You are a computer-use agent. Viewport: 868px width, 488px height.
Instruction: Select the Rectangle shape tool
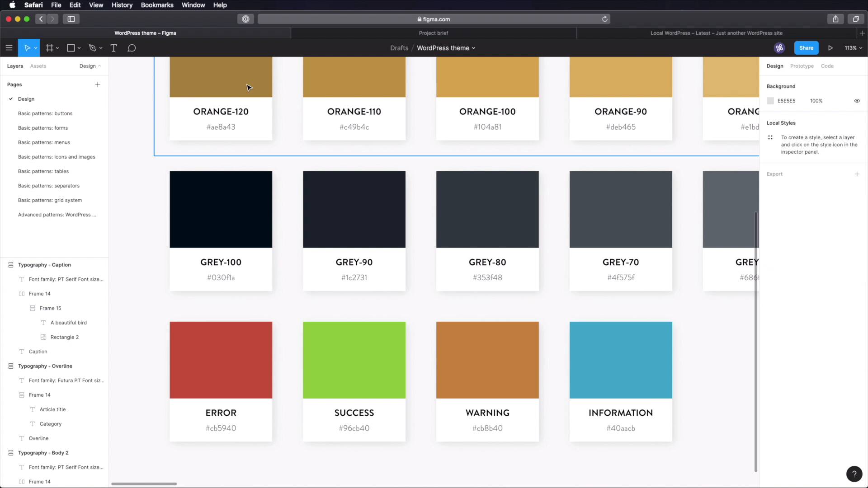pyautogui.click(x=71, y=48)
